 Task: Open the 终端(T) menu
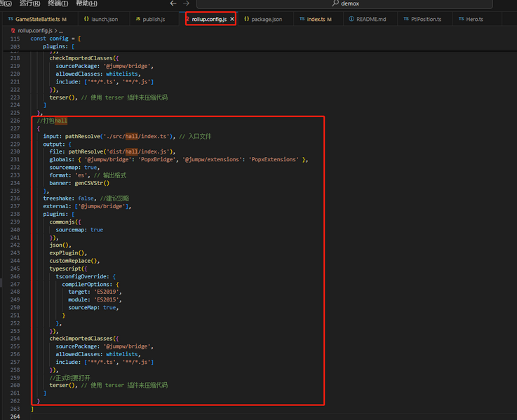click(58, 4)
